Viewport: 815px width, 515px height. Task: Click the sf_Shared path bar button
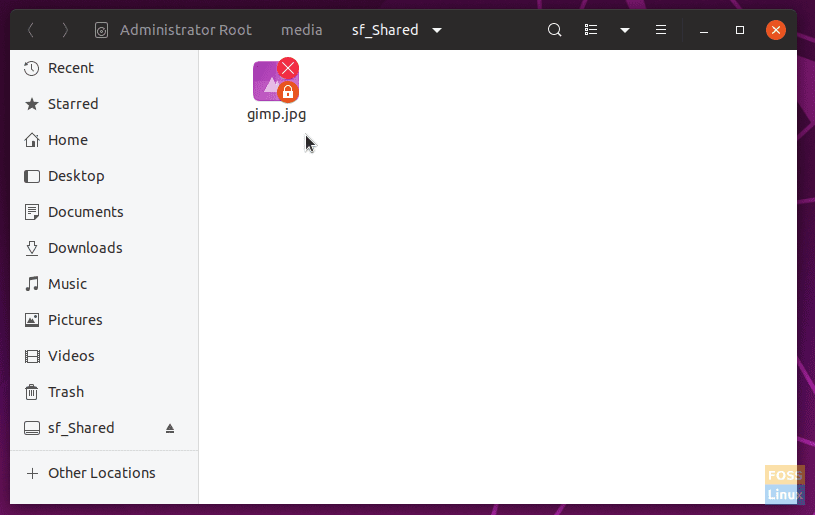click(x=385, y=30)
